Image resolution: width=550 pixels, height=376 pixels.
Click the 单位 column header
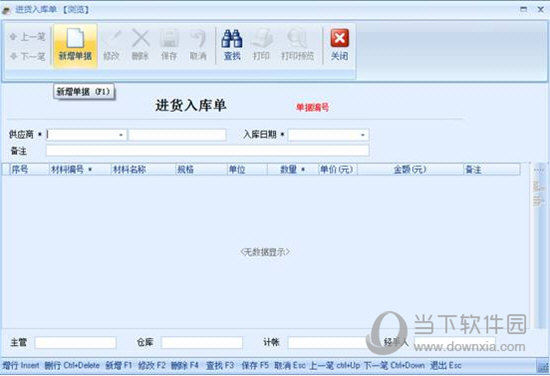click(x=247, y=170)
